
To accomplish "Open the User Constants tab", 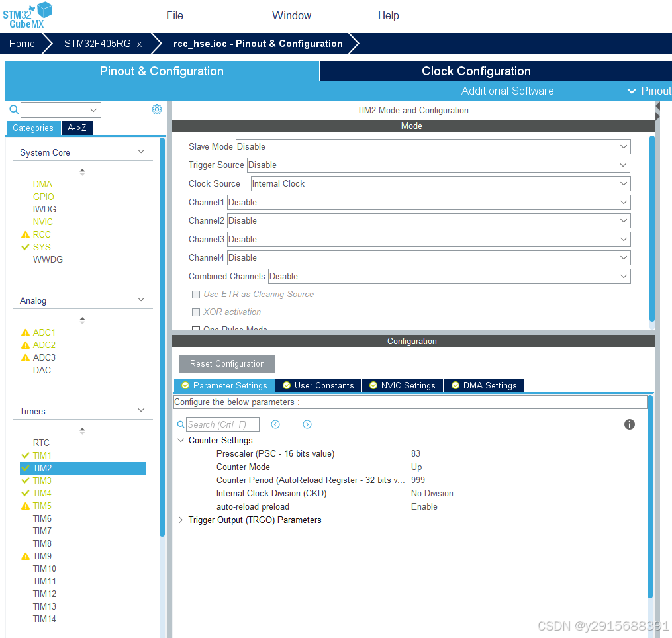I will tap(318, 385).
